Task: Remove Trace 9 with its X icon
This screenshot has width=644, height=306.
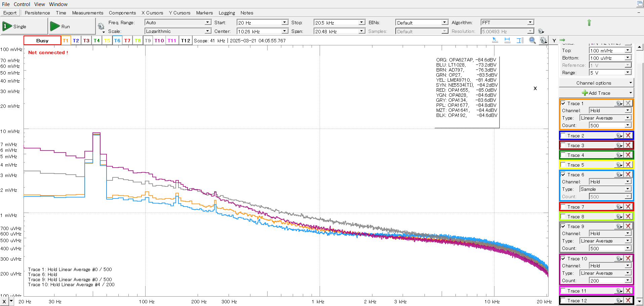Action: (628, 226)
